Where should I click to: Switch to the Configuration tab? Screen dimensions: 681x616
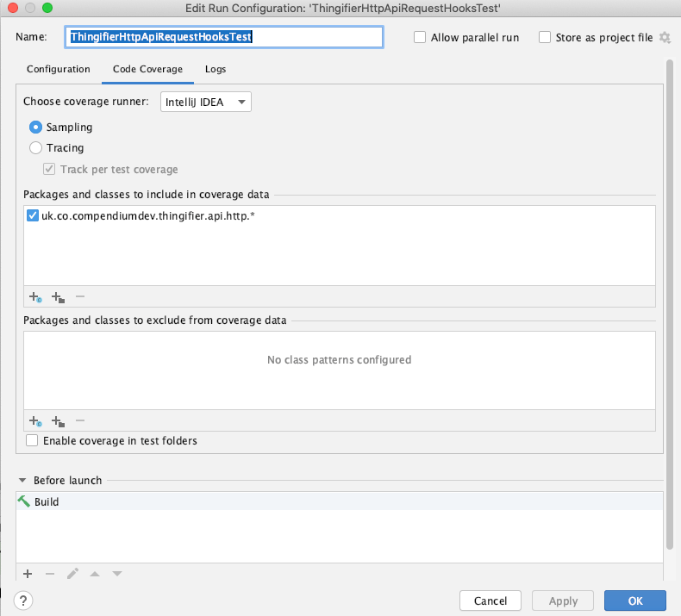coord(59,69)
